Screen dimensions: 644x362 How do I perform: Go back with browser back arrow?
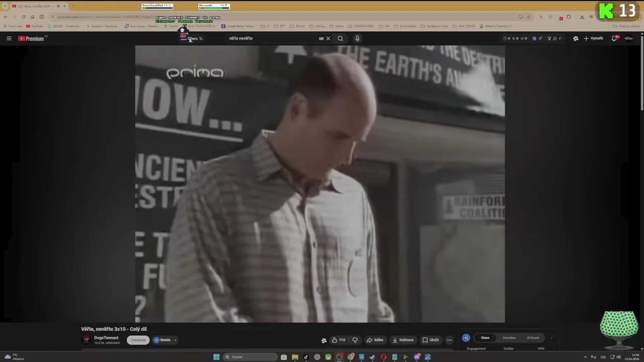tap(6, 17)
